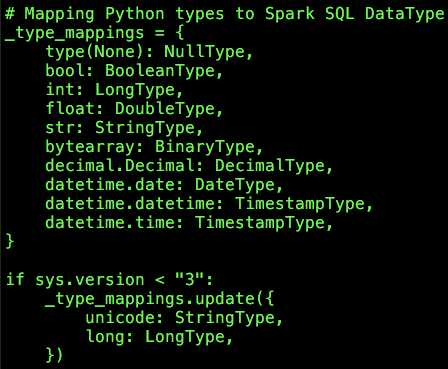Click on LongType after int

(135, 90)
